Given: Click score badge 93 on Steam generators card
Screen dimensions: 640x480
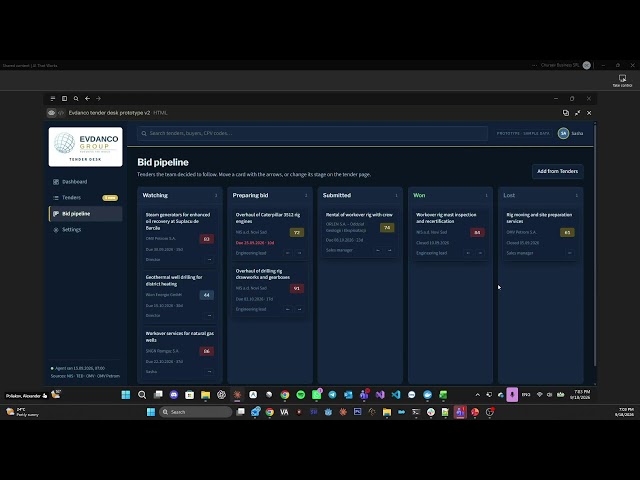Looking at the screenshot, I should (207, 239).
